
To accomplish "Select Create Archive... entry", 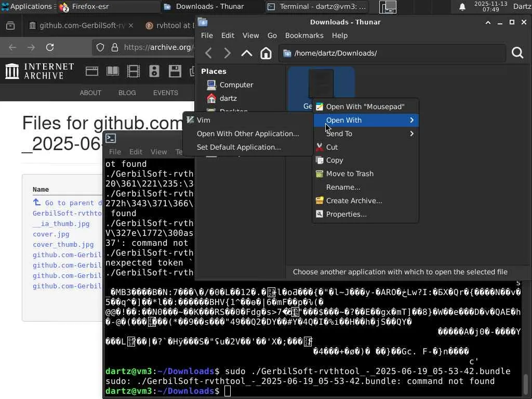I will click(365, 201).
